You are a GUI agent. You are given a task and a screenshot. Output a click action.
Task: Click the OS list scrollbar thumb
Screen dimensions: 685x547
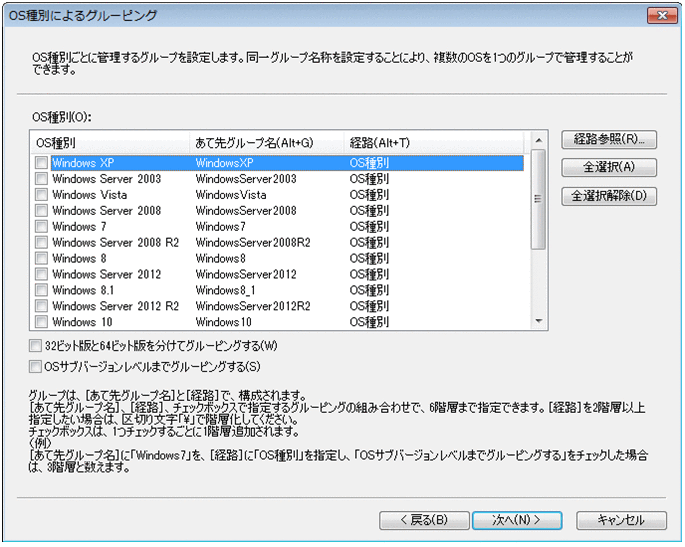coord(539,200)
